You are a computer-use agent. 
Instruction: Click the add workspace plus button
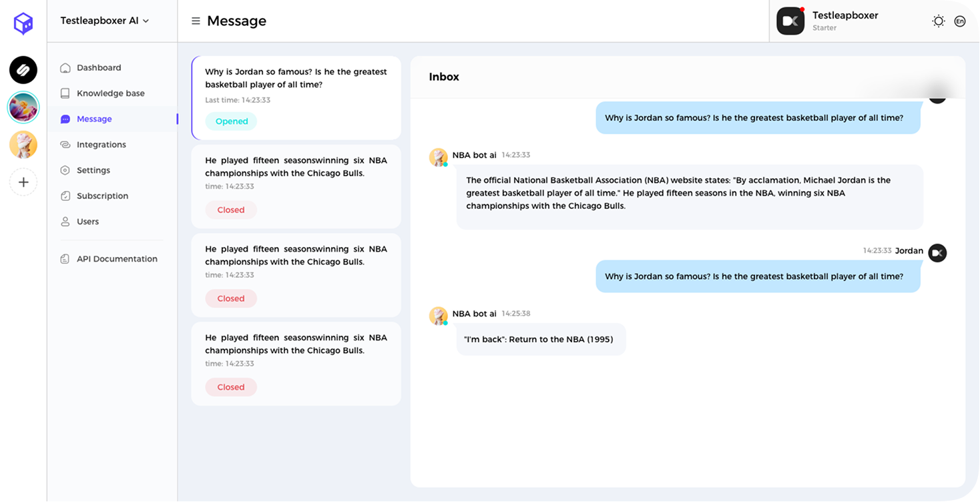click(x=23, y=182)
